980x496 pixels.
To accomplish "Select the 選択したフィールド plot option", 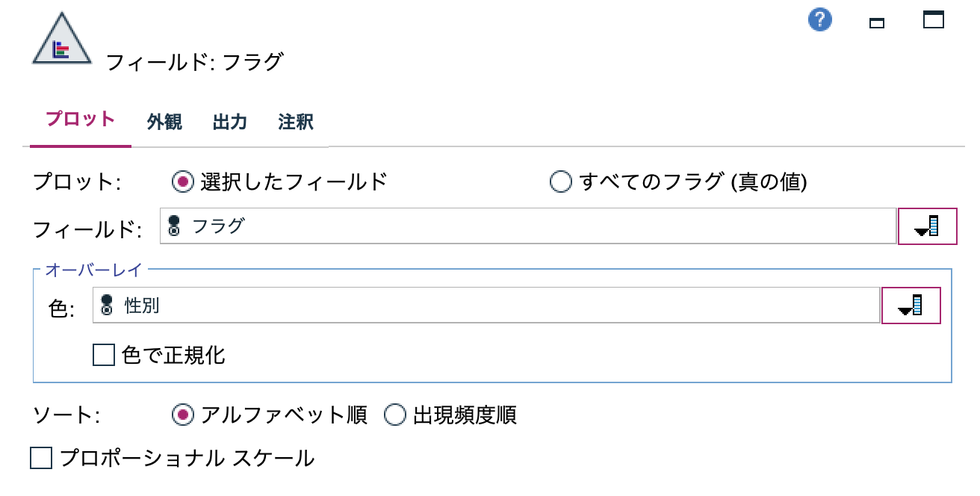I will [184, 182].
